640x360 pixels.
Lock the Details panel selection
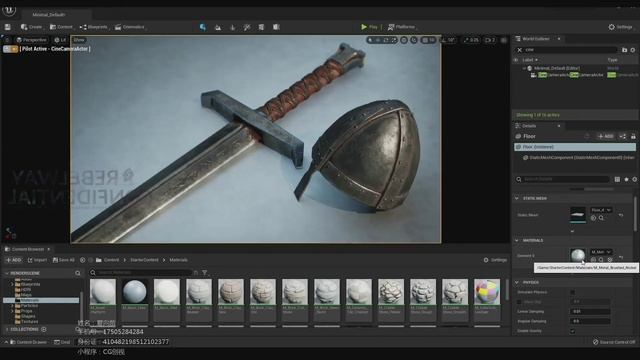pos(633,136)
